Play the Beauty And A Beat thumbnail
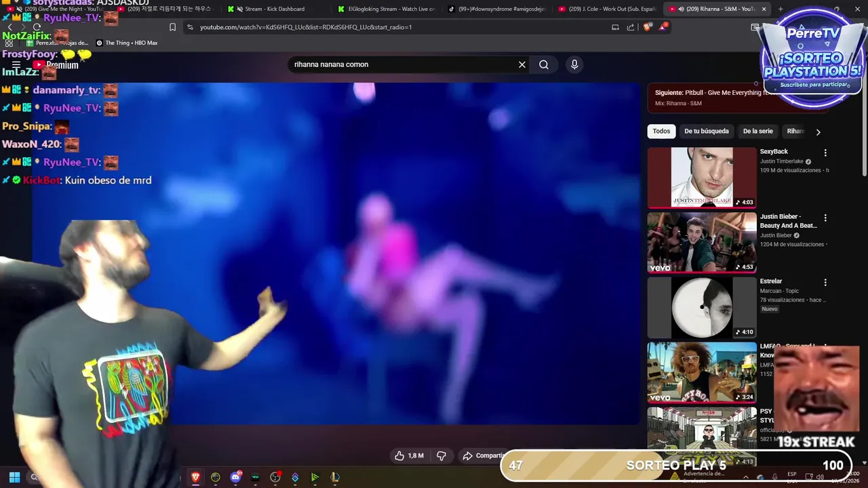This screenshot has height=488, width=868. click(x=702, y=243)
